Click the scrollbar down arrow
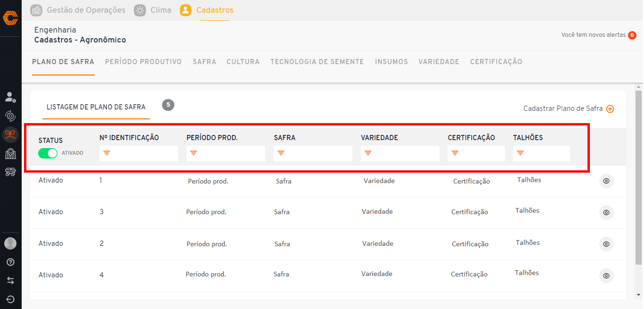The width and height of the screenshot is (644, 309). (638, 296)
